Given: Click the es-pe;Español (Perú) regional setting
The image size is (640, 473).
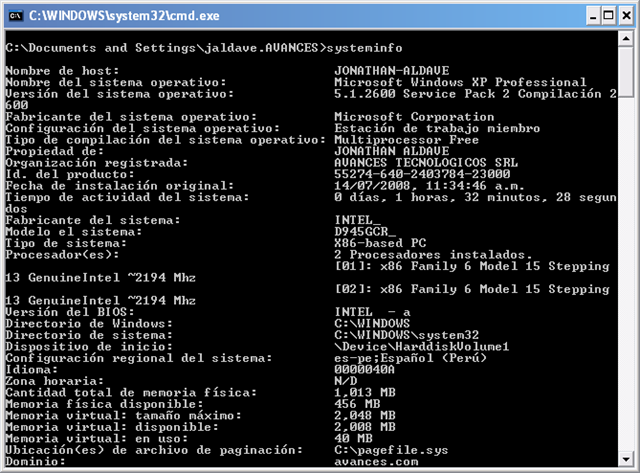Looking at the screenshot, I should (411, 358).
